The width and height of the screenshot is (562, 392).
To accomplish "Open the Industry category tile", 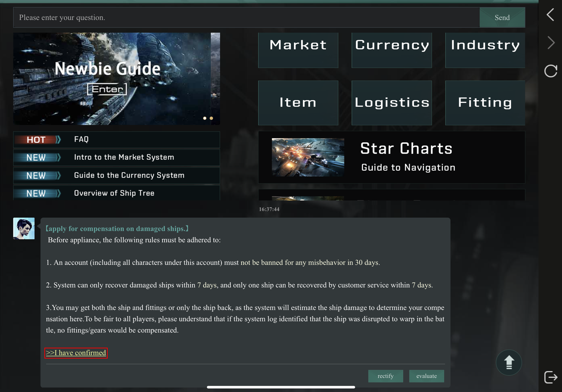I will coord(485,50).
